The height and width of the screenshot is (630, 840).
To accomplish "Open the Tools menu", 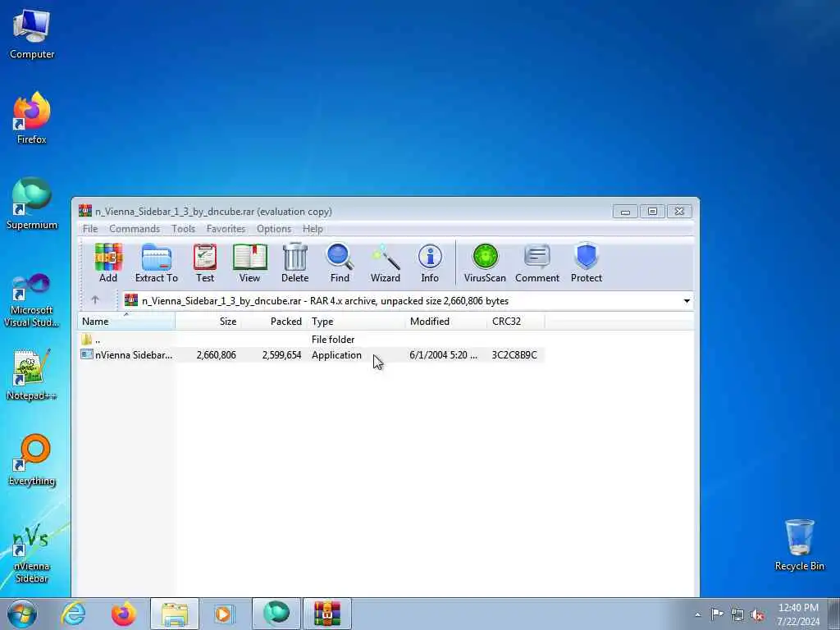I will [x=183, y=229].
